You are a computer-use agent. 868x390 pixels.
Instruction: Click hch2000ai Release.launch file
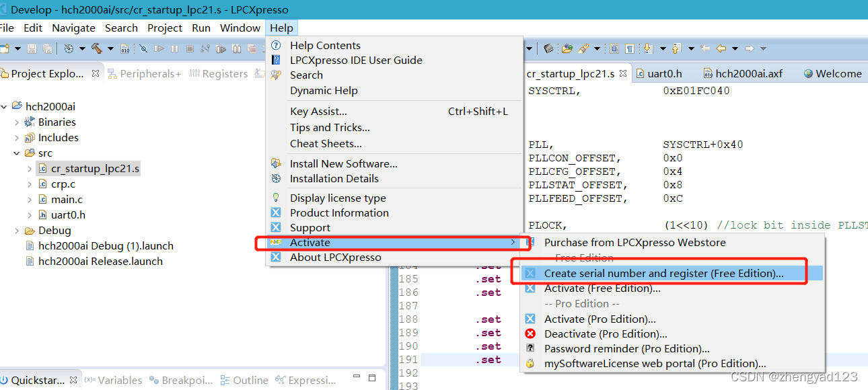click(x=100, y=262)
